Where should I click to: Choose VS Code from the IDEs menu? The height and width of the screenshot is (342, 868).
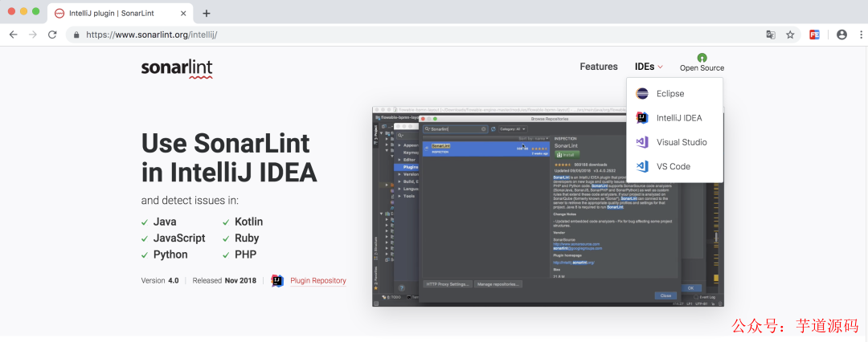pyautogui.click(x=674, y=166)
